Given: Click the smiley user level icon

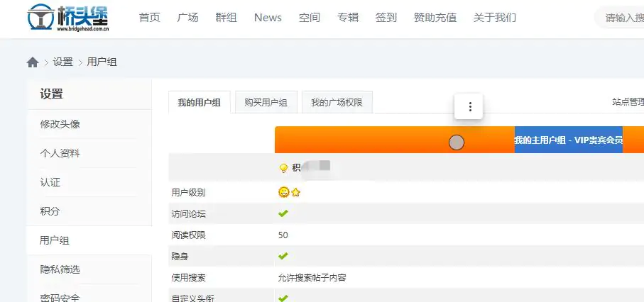Looking at the screenshot, I should pos(283,192).
